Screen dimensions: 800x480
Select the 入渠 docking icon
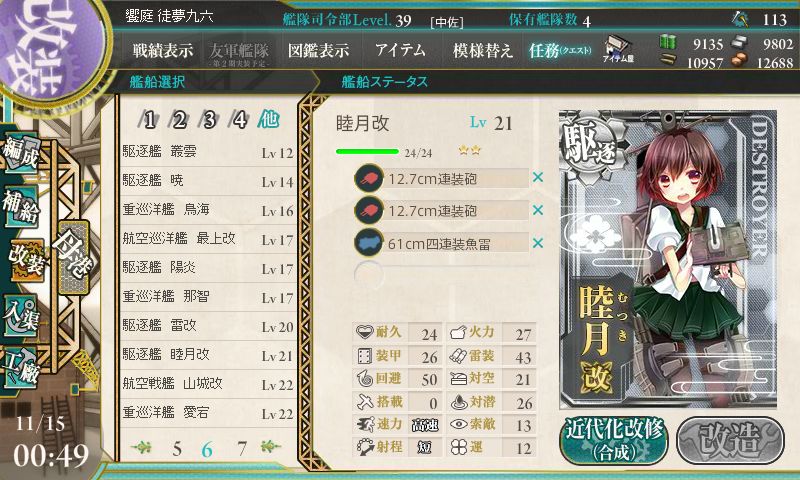coord(20,315)
